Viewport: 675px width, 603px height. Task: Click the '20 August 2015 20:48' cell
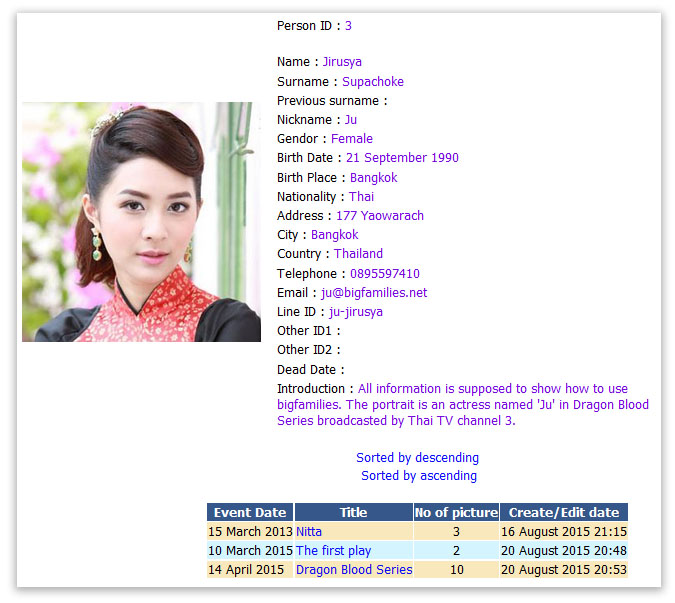click(564, 550)
